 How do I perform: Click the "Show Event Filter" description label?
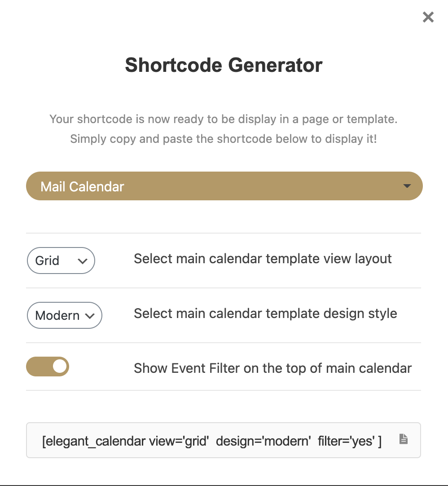tap(272, 369)
